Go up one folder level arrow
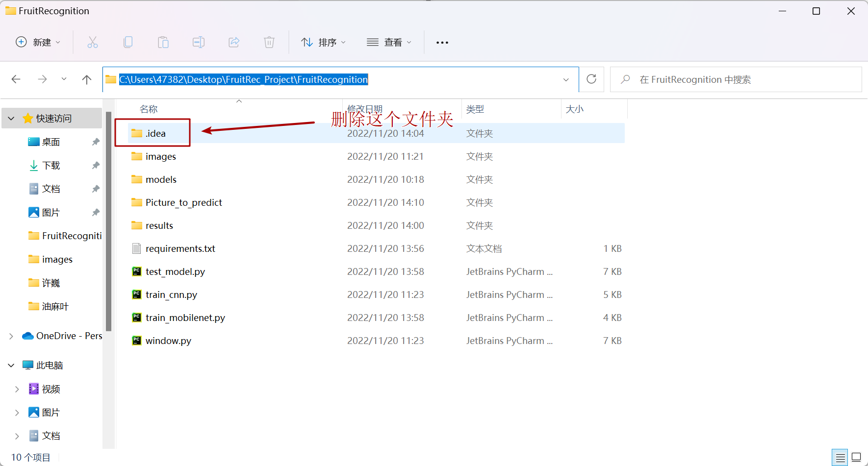Image resolution: width=868 pixels, height=466 pixels. 87,79
